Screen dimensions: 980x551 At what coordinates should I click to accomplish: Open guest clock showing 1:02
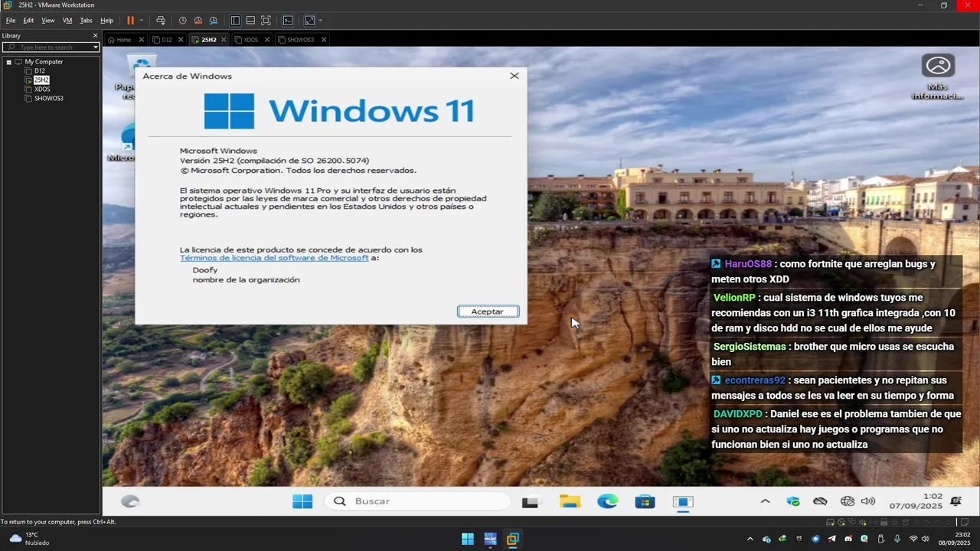click(916, 501)
